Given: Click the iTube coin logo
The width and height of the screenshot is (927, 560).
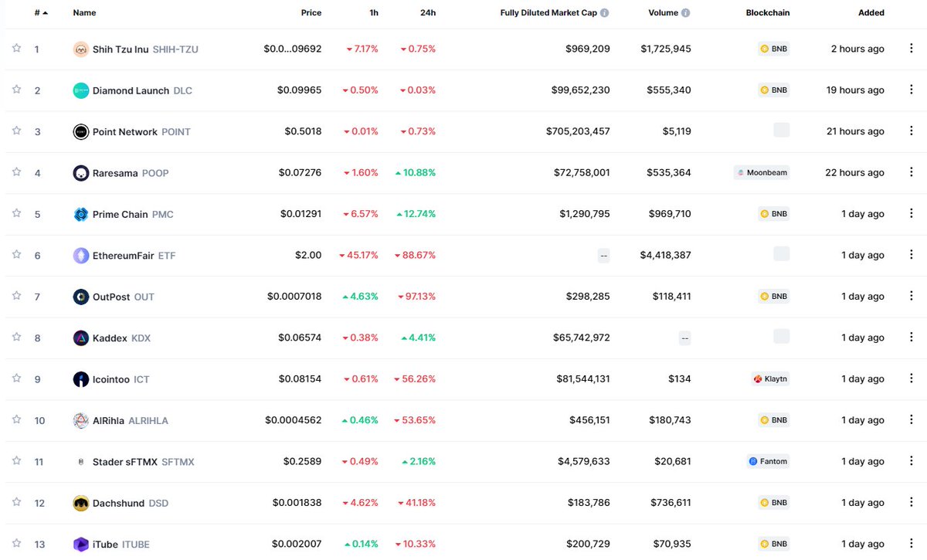Looking at the screenshot, I should pyautogui.click(x=81, y=545).
